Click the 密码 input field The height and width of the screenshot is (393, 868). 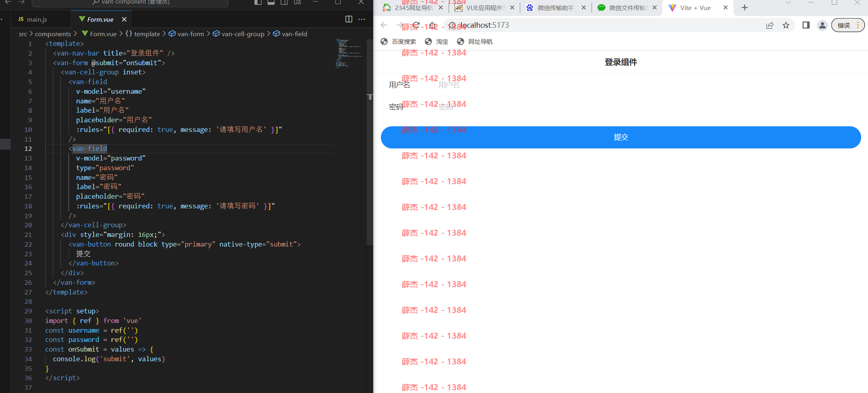[646, 107]
